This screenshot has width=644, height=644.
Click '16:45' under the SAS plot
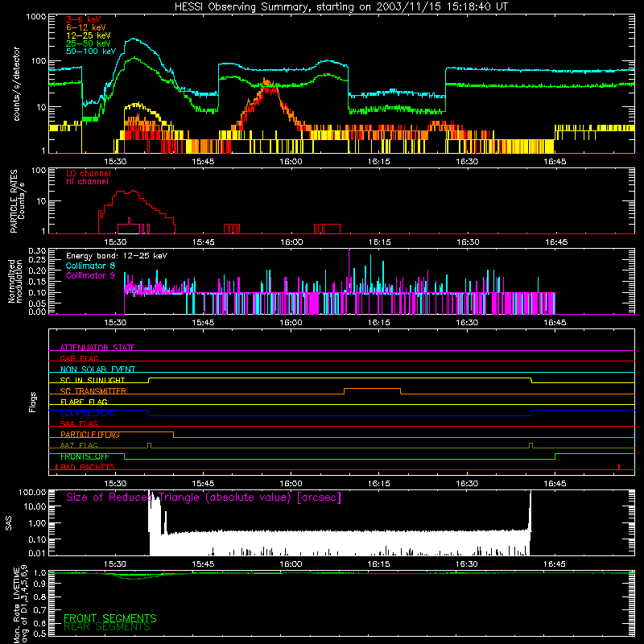[x=555, y=564]
